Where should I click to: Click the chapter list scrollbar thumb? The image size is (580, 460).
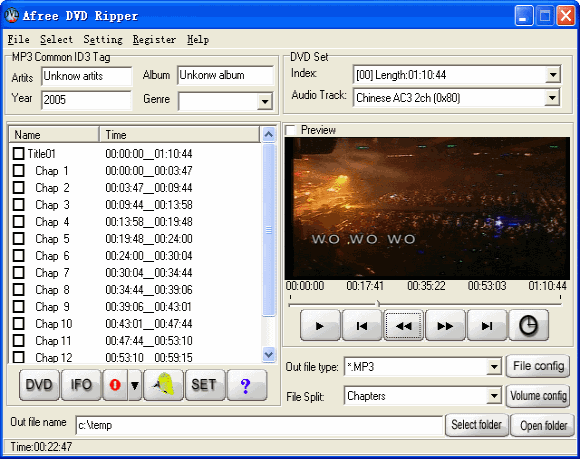tap(269, 230)
